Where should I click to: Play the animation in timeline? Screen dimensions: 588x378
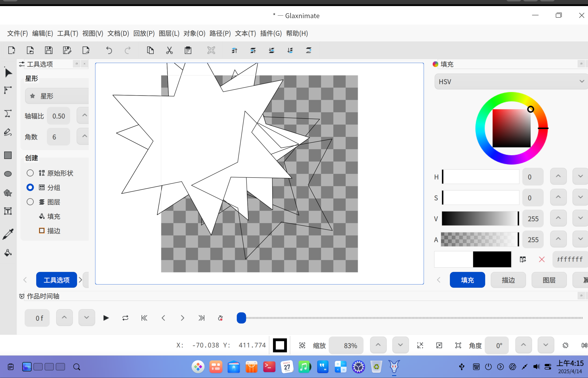click(106, 318)
